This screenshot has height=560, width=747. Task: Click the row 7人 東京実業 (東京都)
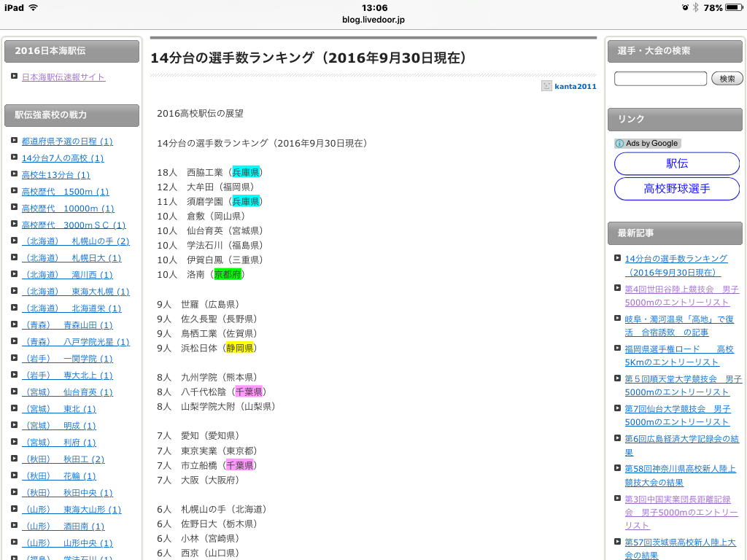pyautogui.click(x=208, y=451)
